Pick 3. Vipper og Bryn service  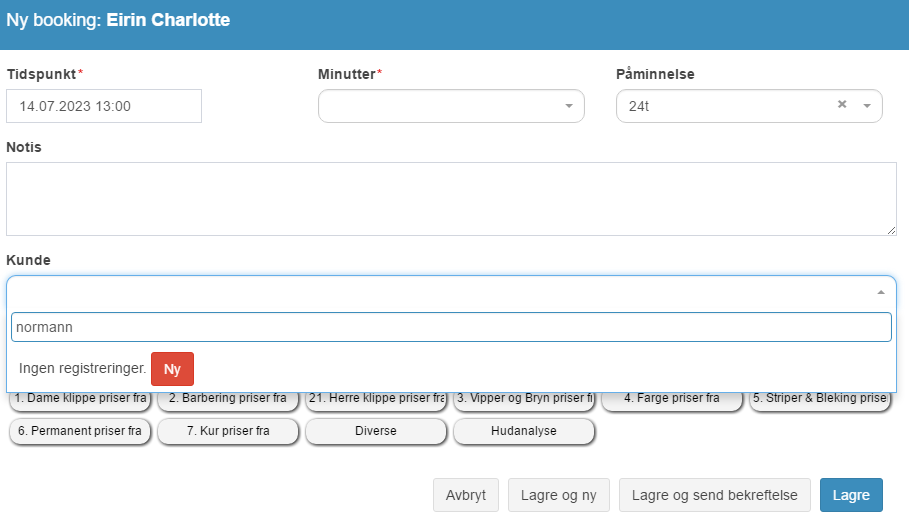click(524, 399)
